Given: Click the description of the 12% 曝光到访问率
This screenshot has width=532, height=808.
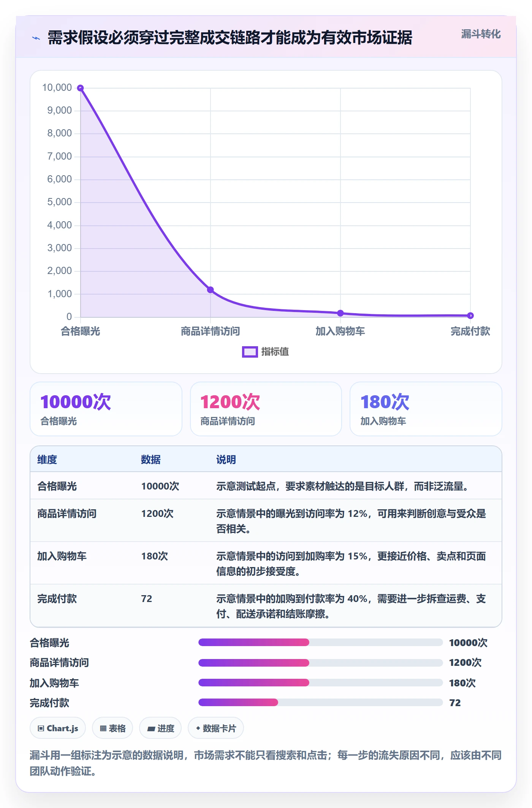Looking at the screenshot, I should point(351,521).
